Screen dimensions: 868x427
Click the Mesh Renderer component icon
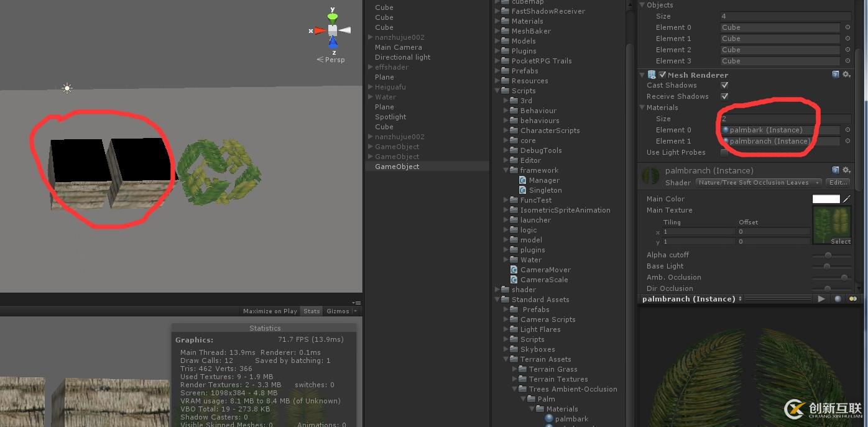651,75
